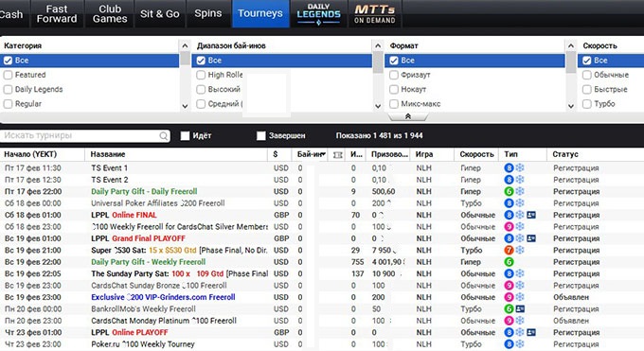Toggle the 'Завершен' finished filter
Image resolution: width=644 pixels, height=351 pixels.
[261, 135]
